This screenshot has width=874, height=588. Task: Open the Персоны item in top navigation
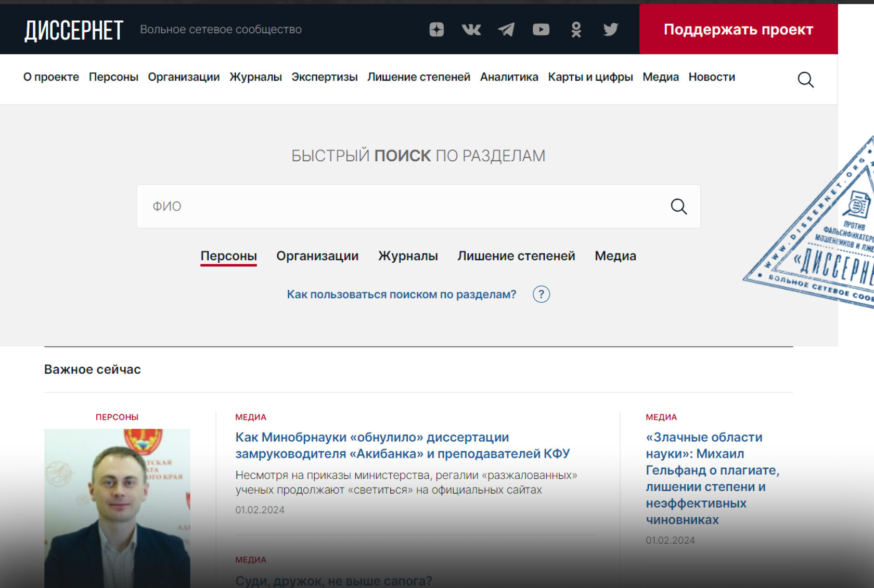pyautogui.click(x=113, y=77)
